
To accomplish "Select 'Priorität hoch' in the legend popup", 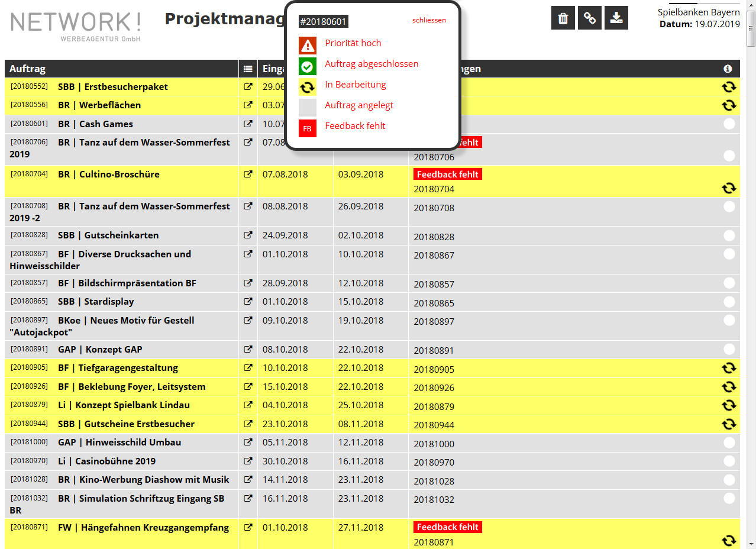I will 353,43.
